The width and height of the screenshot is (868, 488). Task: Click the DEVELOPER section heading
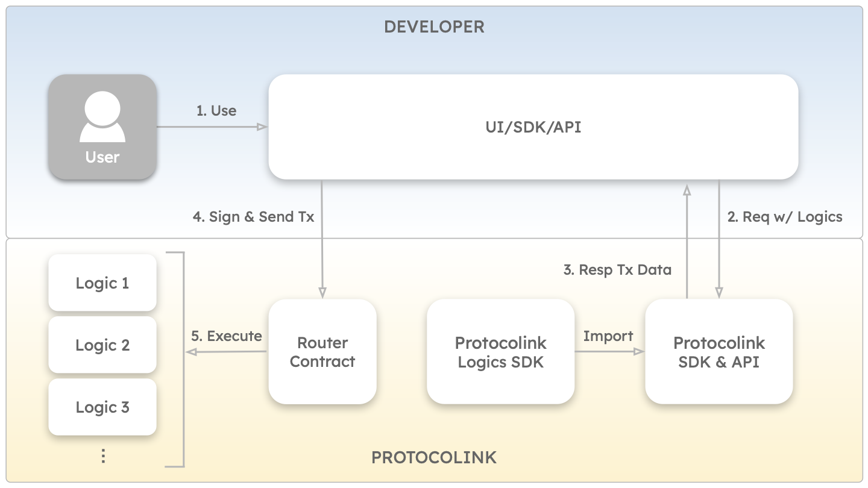pyautogui.click(x=434, y=27)
